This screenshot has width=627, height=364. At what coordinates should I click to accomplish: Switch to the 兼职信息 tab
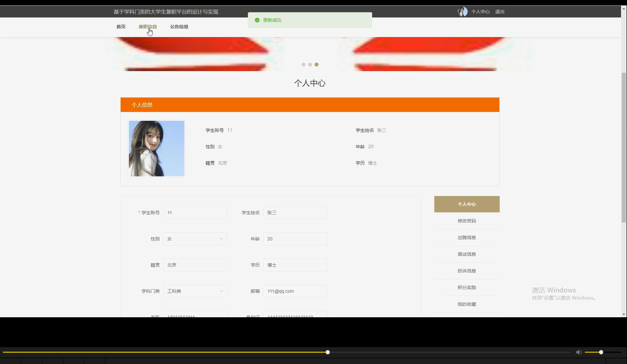click(x=148, y=26)
